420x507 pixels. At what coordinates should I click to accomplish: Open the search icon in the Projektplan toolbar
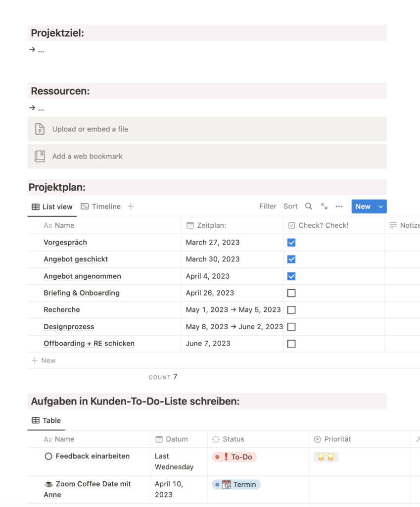point(308,206)
